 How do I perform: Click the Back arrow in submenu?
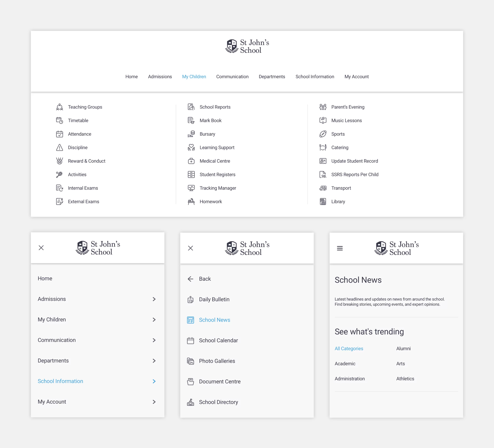click(190, 278)
